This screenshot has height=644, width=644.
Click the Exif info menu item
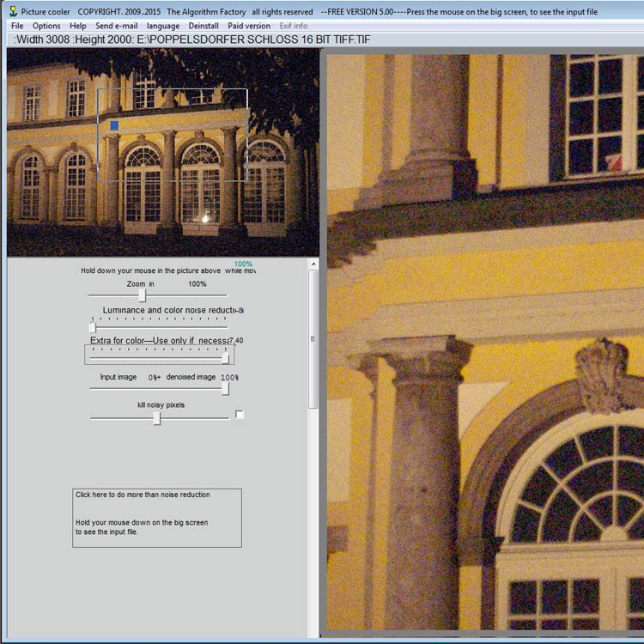[x=294, y=26]
